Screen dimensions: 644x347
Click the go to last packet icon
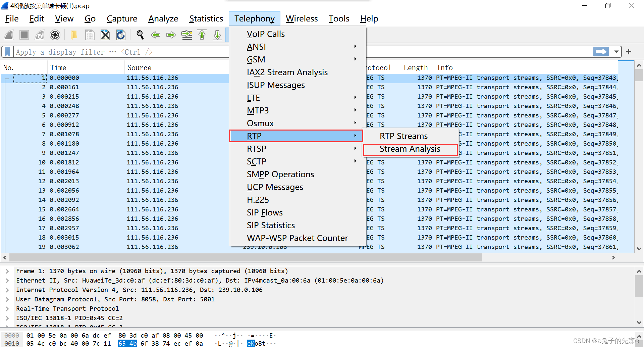coord(217,35)
